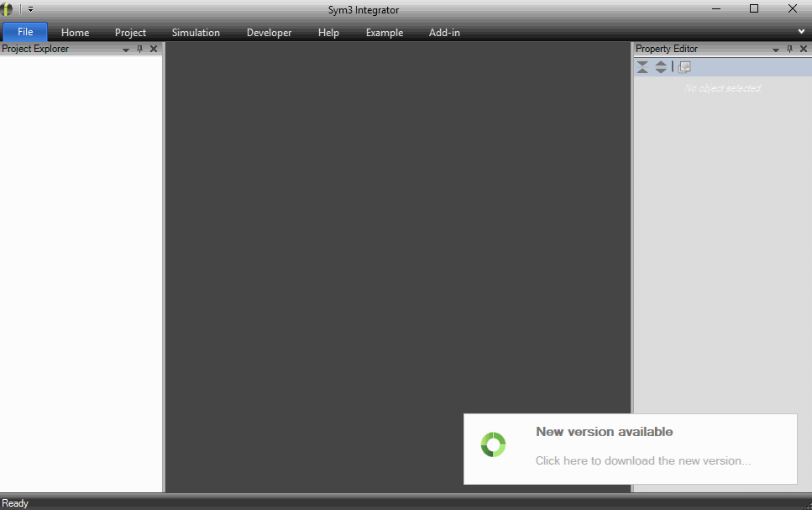The image size is (812, 510).
Task: Close the Sym3 Integrator window
Action: (x=793, y=8)
